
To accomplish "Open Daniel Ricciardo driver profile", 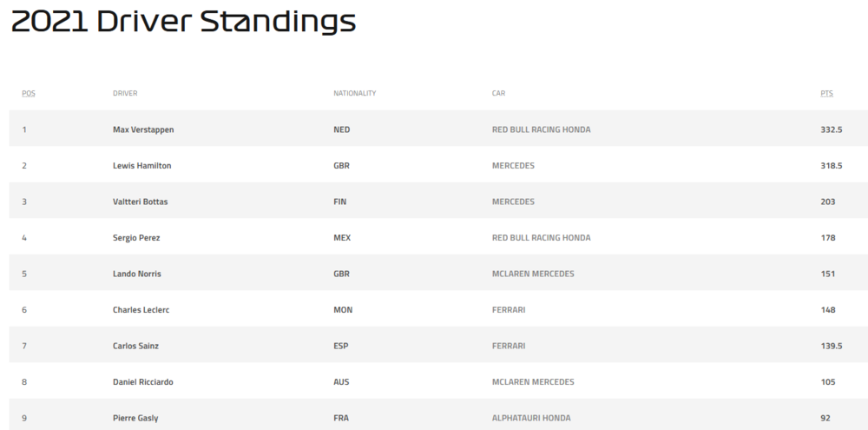I will 143,381.
